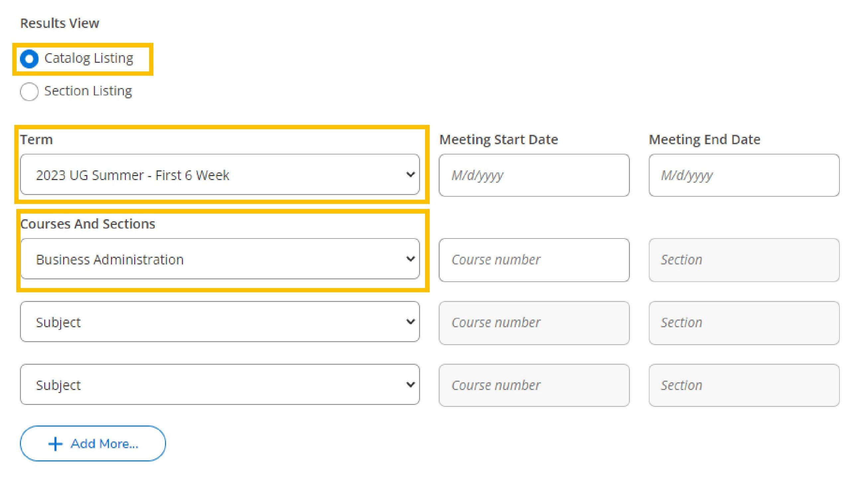Image resolution: width=868 pixels, height=484 pixels.
Task: Click the chevron on the second Subject row
Action: click(x=410, y=322)
